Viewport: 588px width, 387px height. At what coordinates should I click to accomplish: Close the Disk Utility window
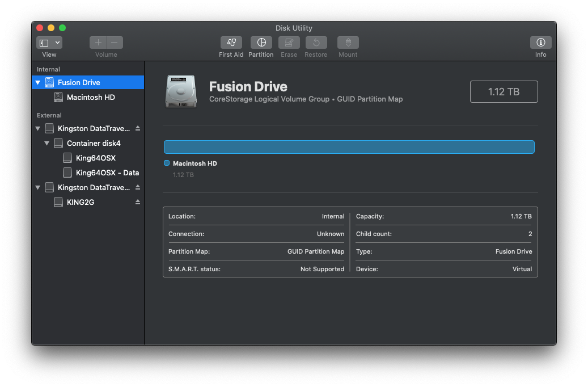point(40,28)
